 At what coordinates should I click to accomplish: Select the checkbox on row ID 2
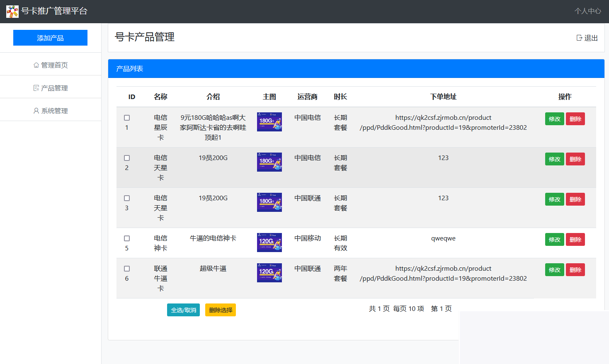pyautogui.click(x=126, y=157)
